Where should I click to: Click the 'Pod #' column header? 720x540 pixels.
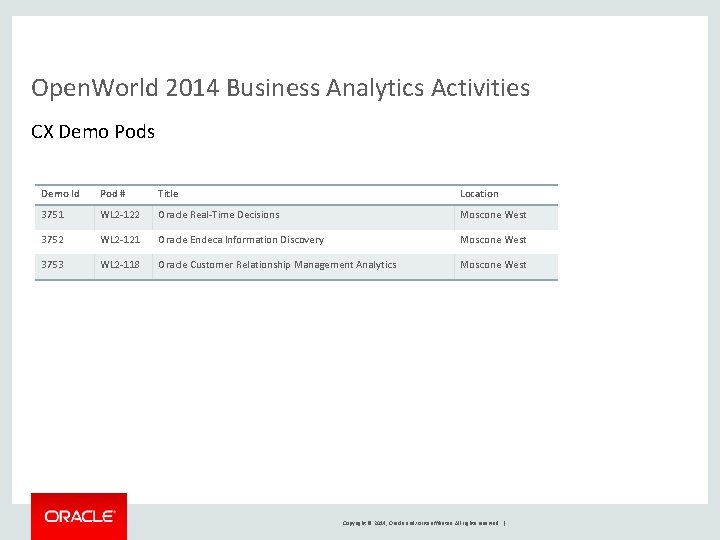click(x=112, y=194)
